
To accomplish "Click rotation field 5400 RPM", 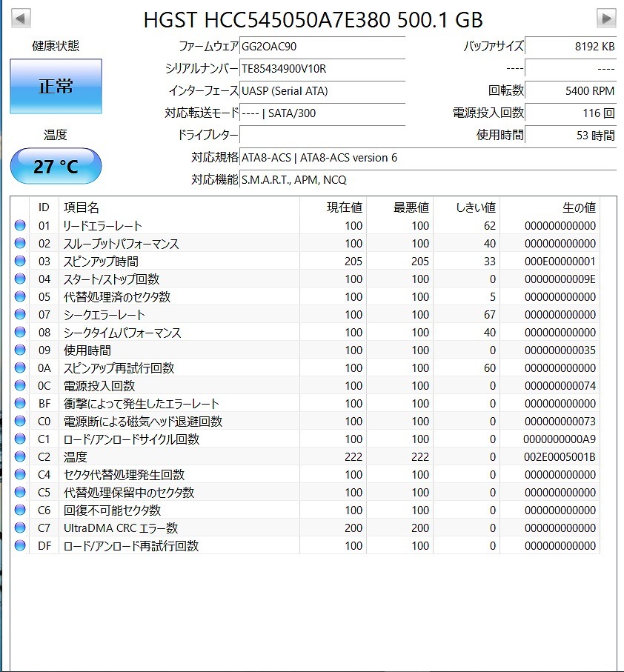I will (x=571, y=91).
